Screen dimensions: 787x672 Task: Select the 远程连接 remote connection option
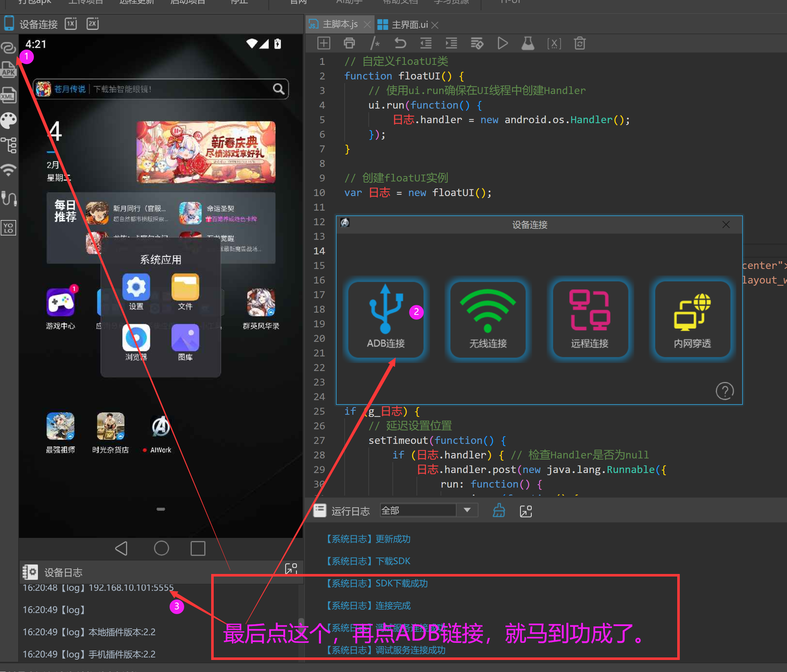click(x=590, y=319)
